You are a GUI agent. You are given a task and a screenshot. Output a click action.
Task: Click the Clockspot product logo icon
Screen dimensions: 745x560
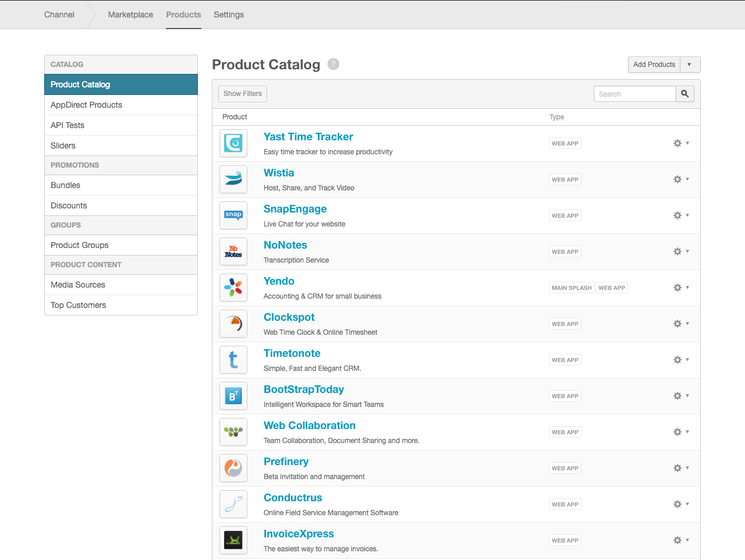click(233, 324)
